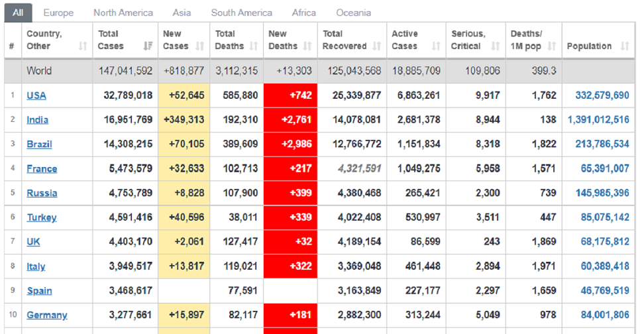Screen dimensions: 644x334
Task: Click sort arrows in New Cases header
Action: 201,46
